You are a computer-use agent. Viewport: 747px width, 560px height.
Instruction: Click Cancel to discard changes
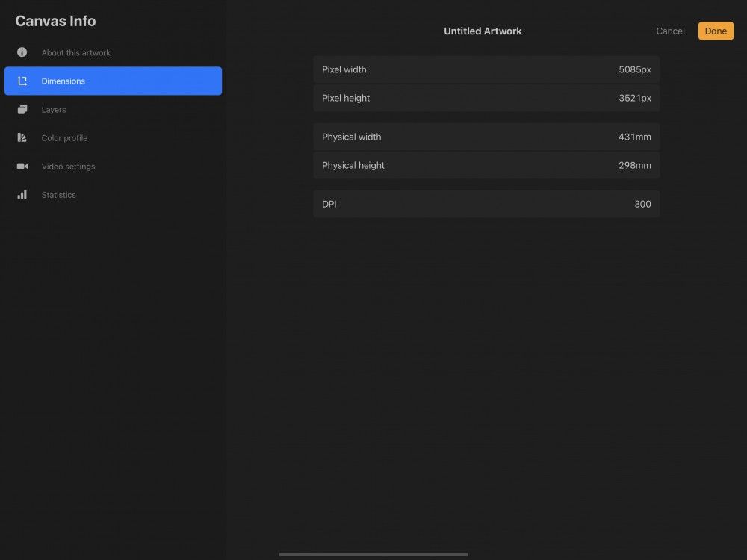click(669, 31)
